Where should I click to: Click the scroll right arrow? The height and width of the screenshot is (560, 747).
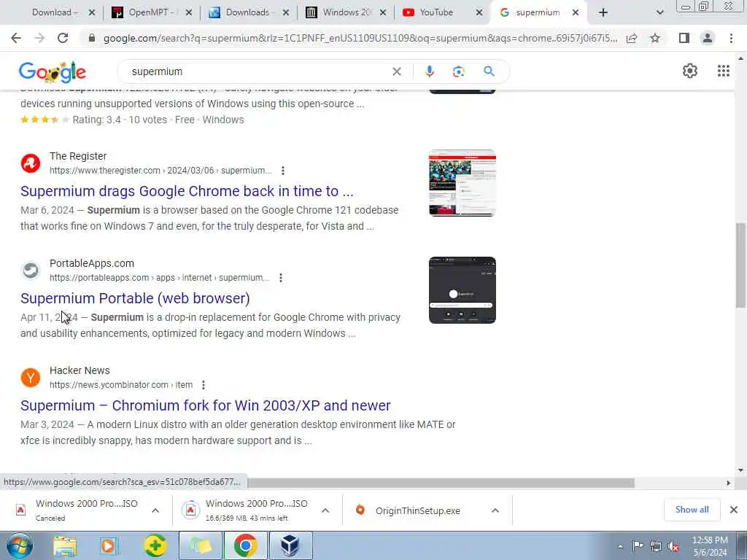click(x=728, y=483)
